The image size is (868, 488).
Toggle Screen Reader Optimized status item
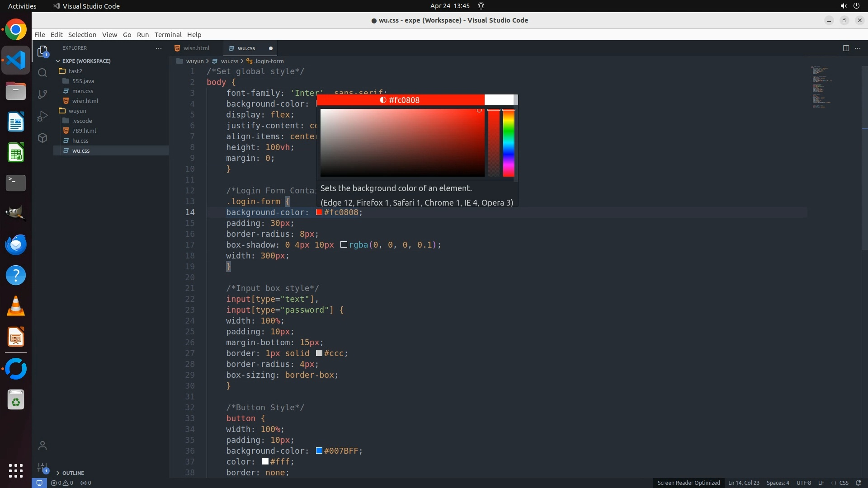pos(688,483)
